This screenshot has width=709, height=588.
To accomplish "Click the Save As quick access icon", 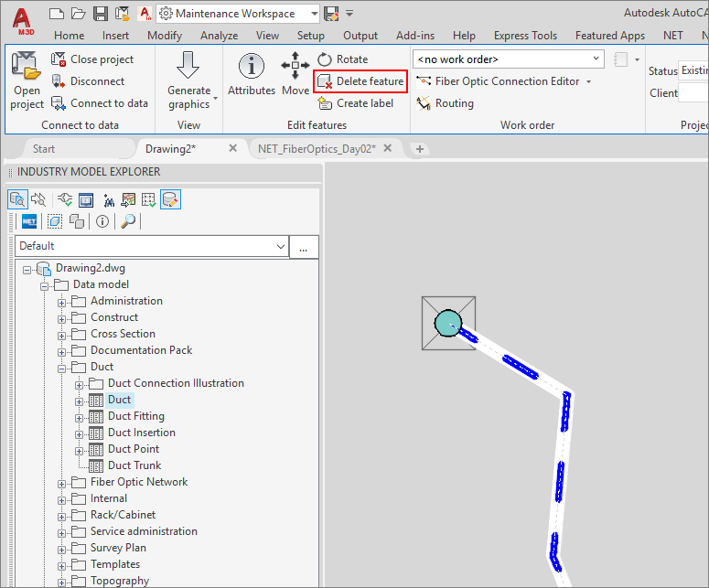I will pos(122,14).
